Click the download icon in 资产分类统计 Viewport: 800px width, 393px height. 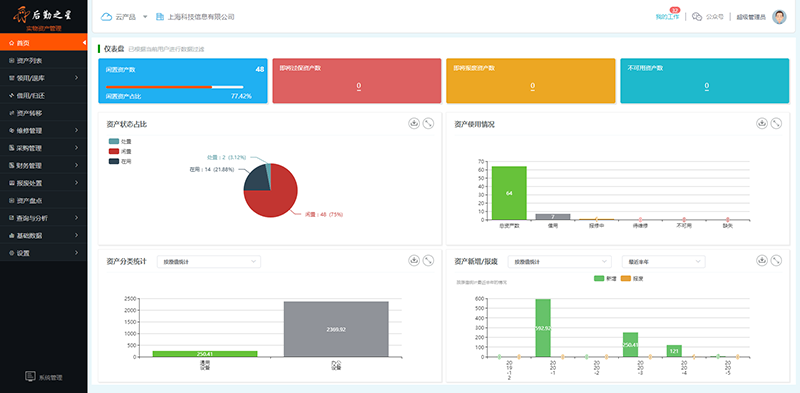414,260
